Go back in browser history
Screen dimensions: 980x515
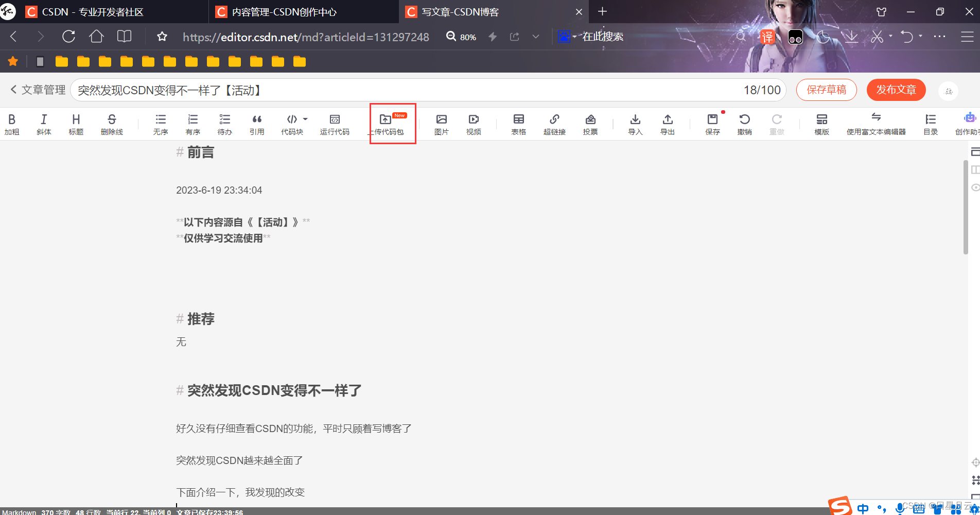tap(14, 37)
